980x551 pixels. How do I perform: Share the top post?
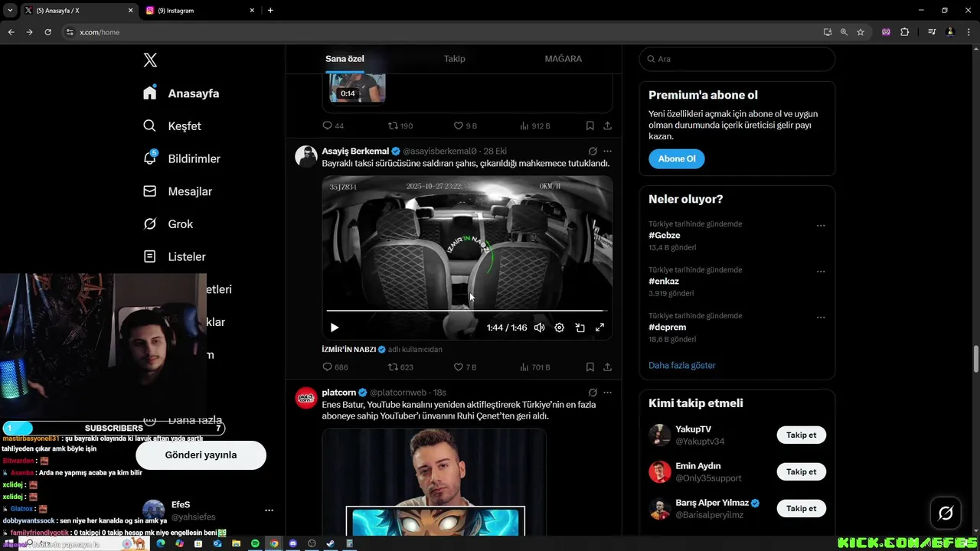(x=607, y=126)
